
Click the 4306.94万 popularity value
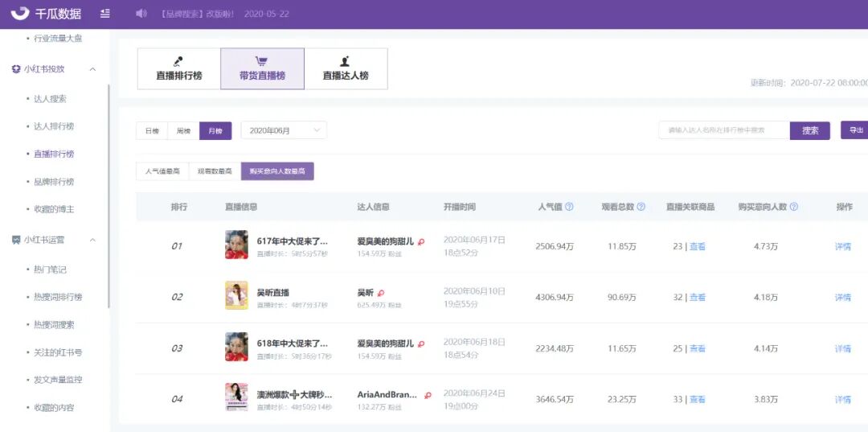tap(555, 298)
